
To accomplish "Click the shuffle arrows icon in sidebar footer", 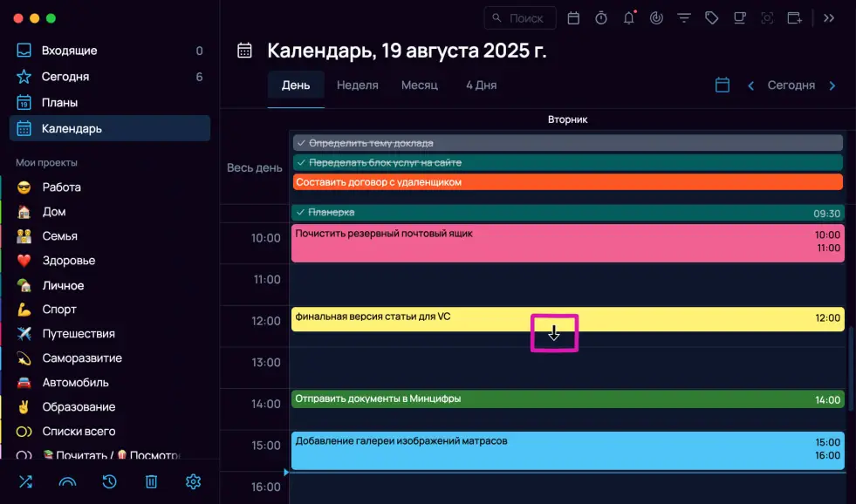I will point(24,481).
